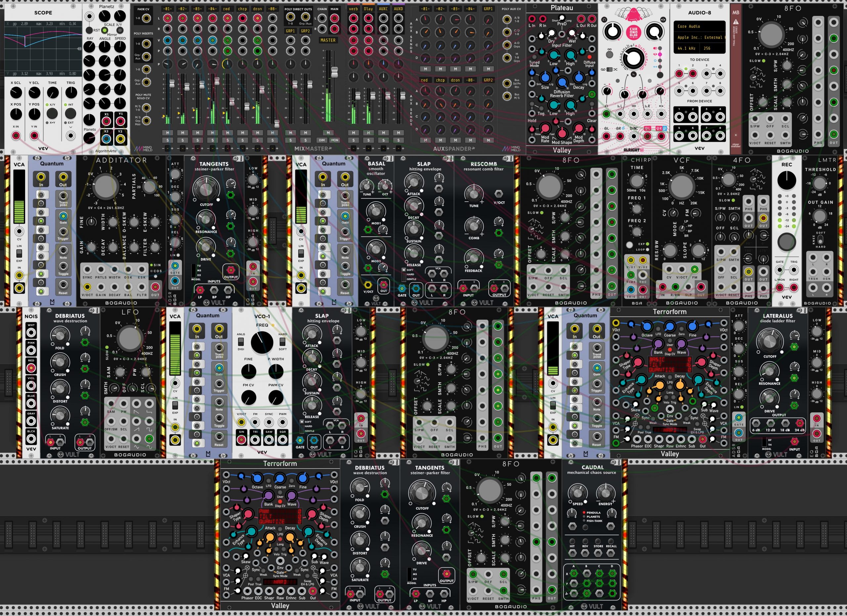This screenshot has height=616, width=847.
Task: Click the MON button on MixMaster
Action: (334, 140)
